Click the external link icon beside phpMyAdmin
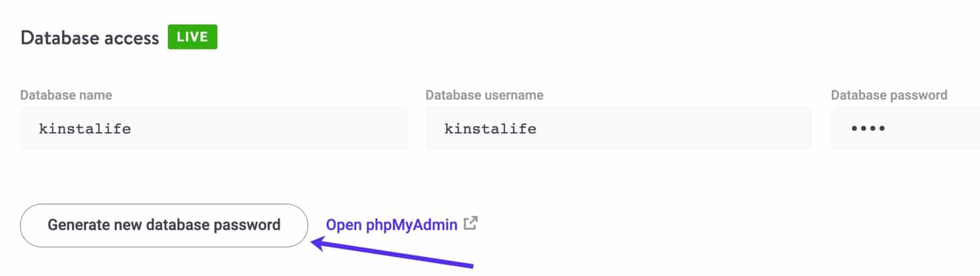The height and width of the screenshot is (276, 980). tap(470, 224)
